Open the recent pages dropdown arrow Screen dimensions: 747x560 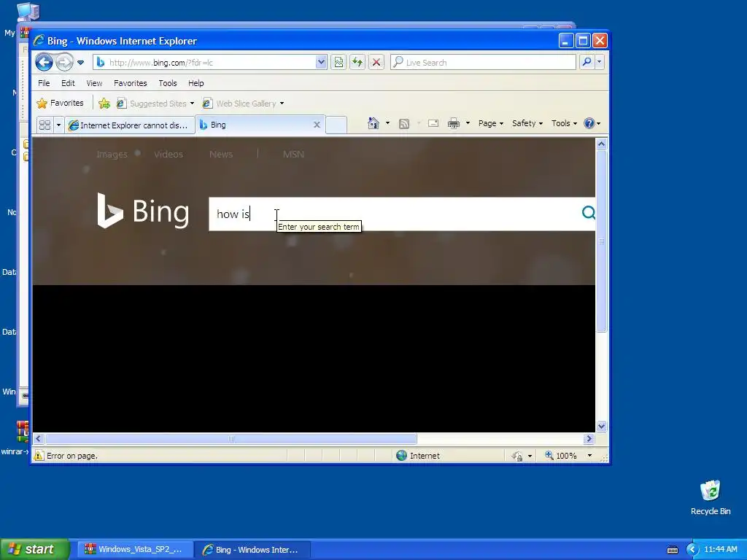[x=80, y=63]
